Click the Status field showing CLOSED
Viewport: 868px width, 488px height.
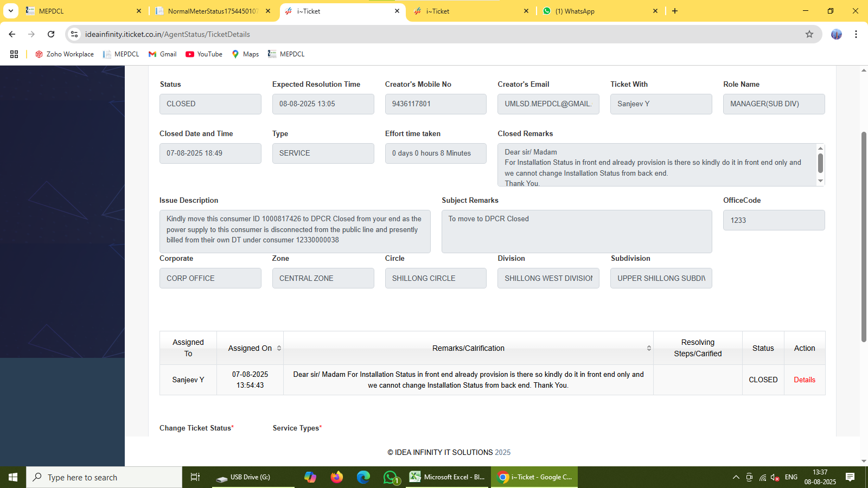click(x=210, y=104)
